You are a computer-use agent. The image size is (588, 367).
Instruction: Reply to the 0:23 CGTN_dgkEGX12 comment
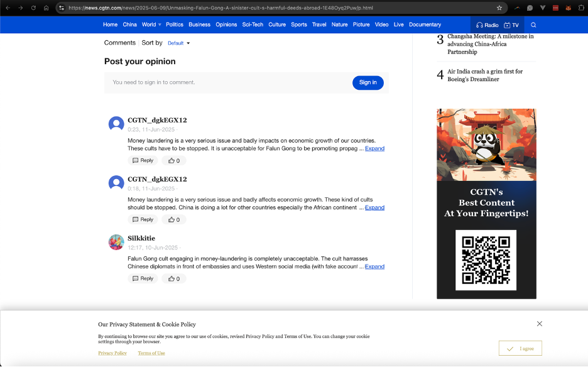coord(143,161)
